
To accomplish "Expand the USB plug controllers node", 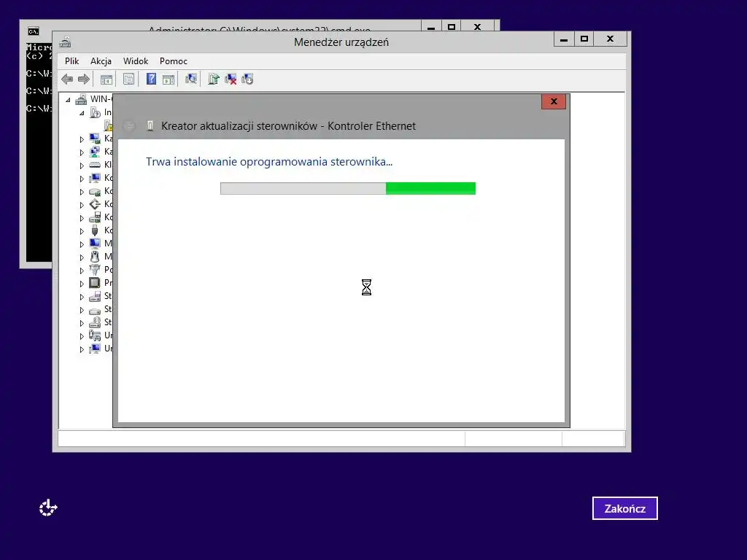I will point(82,231).
